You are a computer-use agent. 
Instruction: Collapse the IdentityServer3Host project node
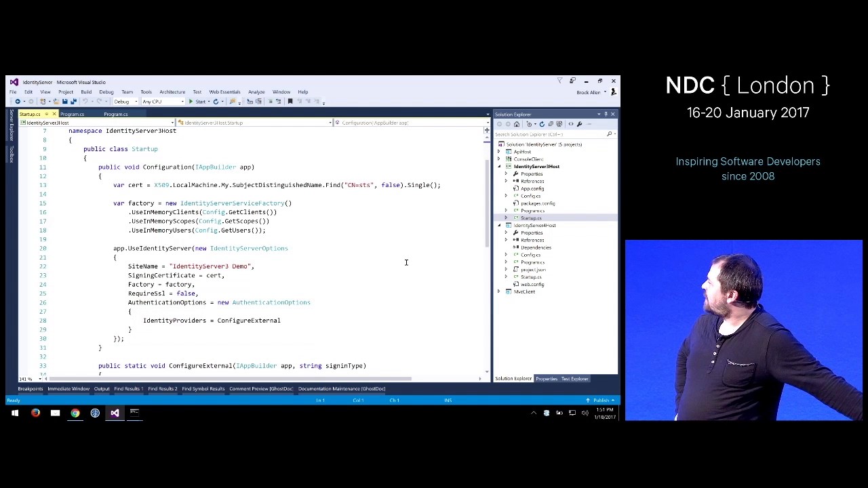500,167
